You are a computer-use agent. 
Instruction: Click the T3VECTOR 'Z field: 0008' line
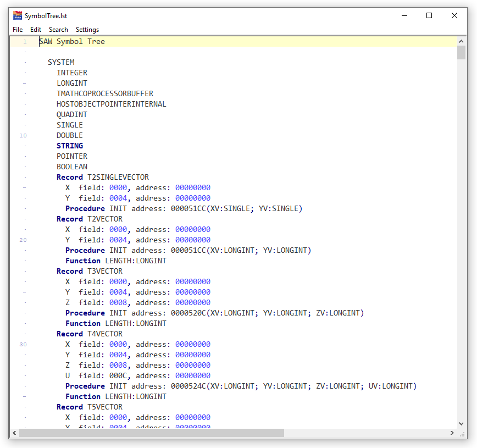click(x=138, y=302)
